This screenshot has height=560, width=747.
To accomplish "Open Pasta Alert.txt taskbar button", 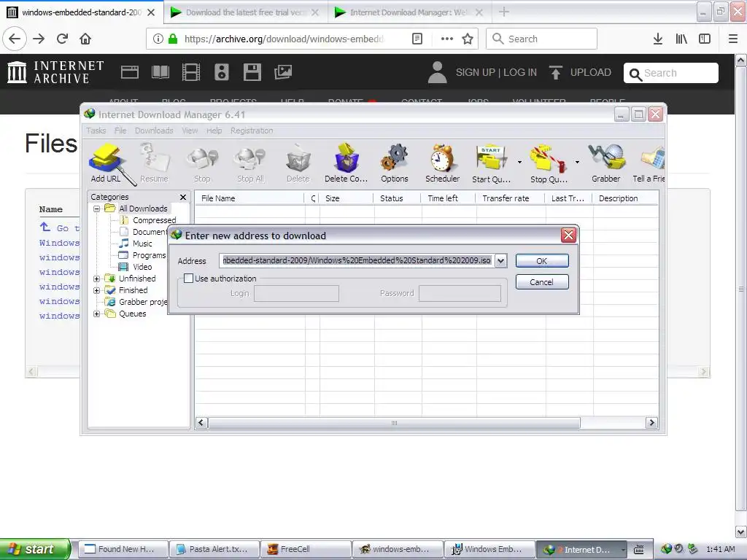I will coord(214,549).
